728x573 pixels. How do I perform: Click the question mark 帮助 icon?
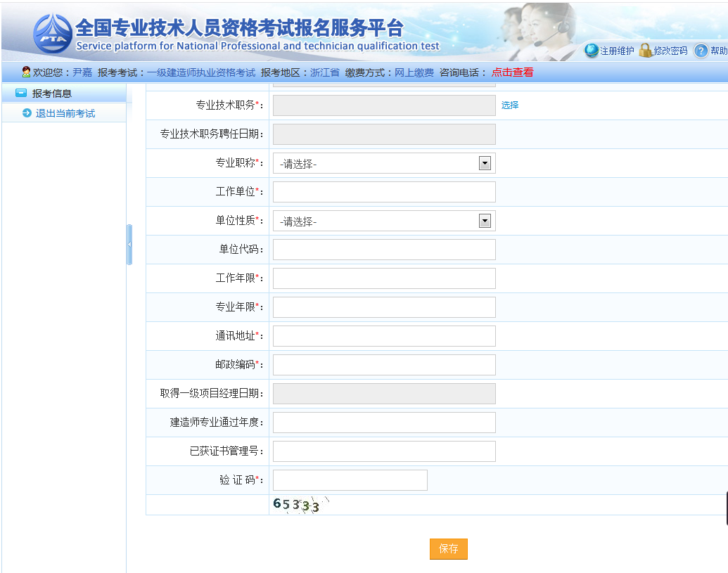pyautogui.click(x=701, y=51)
